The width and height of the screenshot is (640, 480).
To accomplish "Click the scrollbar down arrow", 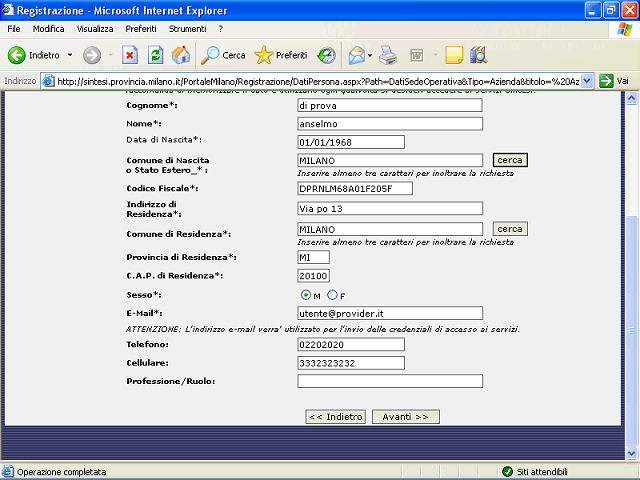I will 631,453.
